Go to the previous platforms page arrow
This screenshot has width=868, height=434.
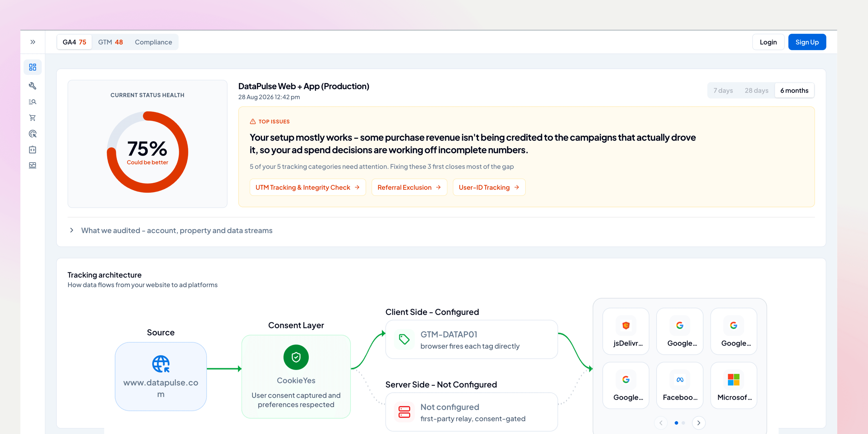tap(661, 423)
